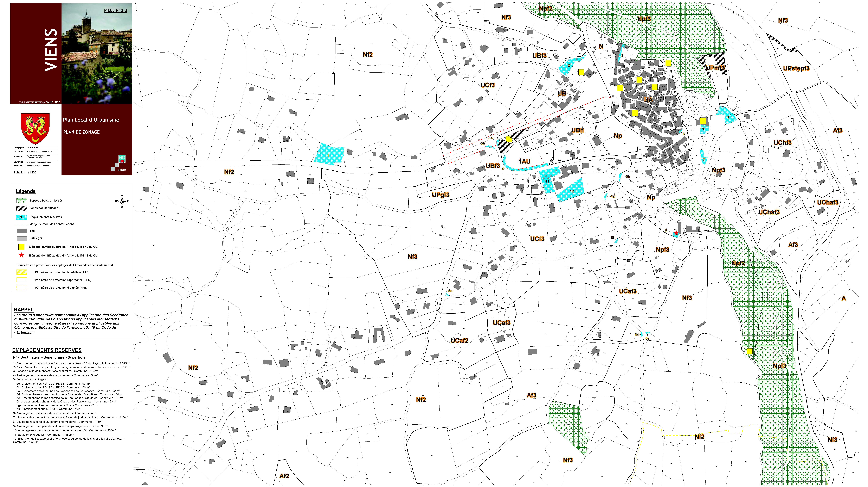Viewport: 868px width, 487px height.
Task: Click the 'EMPLACEMENTS RESERVES' heading
Action: 47,350
